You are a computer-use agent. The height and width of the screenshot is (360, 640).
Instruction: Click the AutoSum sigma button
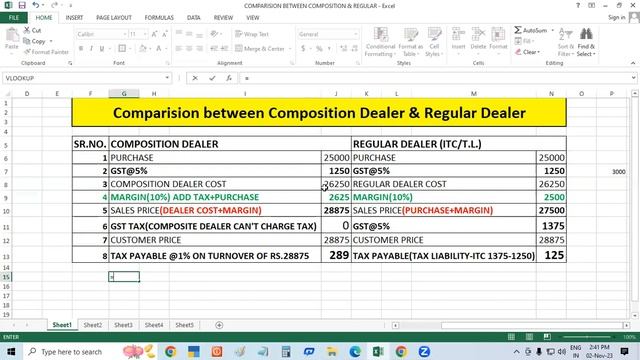pyautogui.click(x=531, y=30)
